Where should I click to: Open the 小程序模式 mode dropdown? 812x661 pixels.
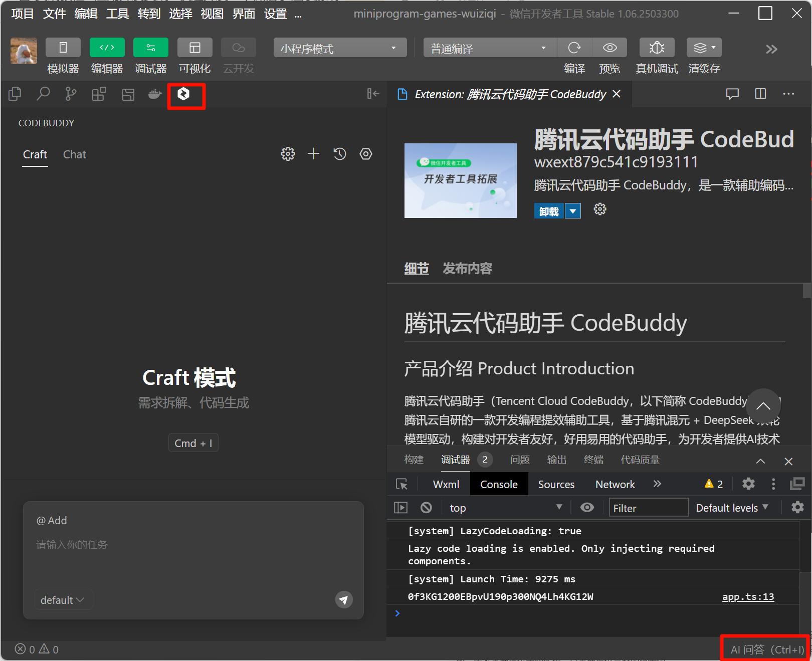click(x=340, y=48)
